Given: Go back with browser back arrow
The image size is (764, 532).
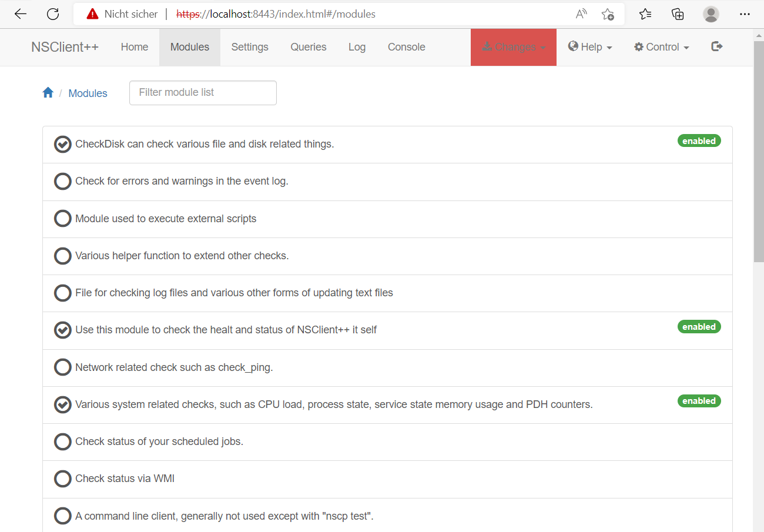Looking at the screenshot, I should 21,14.
